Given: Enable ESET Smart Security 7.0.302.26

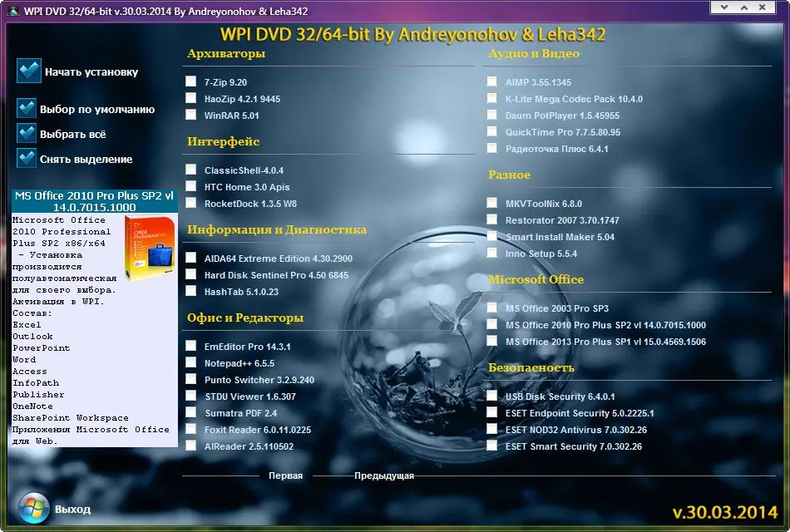Looking at the screenshot, I should pyautogui.click(x=492, y=446).
